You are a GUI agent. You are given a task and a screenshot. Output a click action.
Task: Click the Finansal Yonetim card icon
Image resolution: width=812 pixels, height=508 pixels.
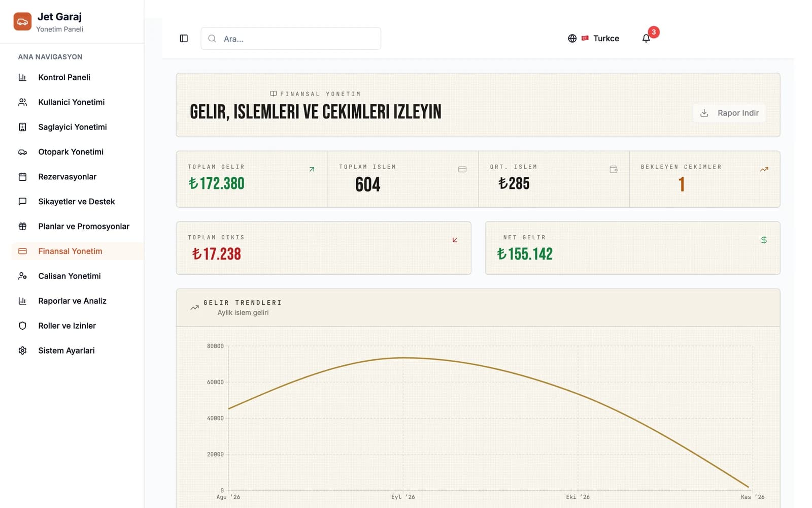point(22,251)
